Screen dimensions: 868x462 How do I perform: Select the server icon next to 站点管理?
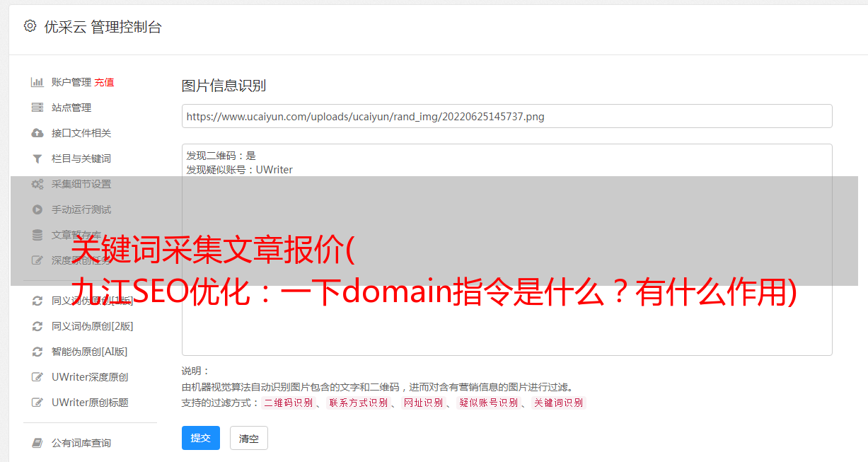click(x=37, y=108)
